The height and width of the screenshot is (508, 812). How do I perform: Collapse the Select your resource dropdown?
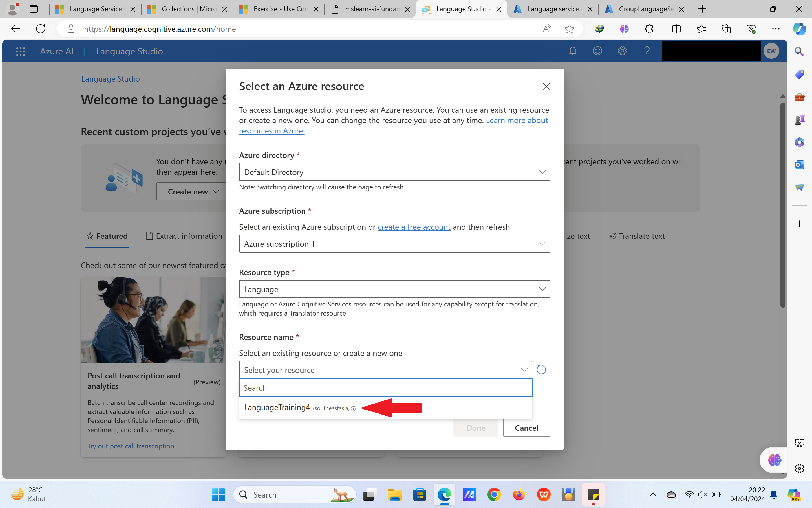[385, 370]
